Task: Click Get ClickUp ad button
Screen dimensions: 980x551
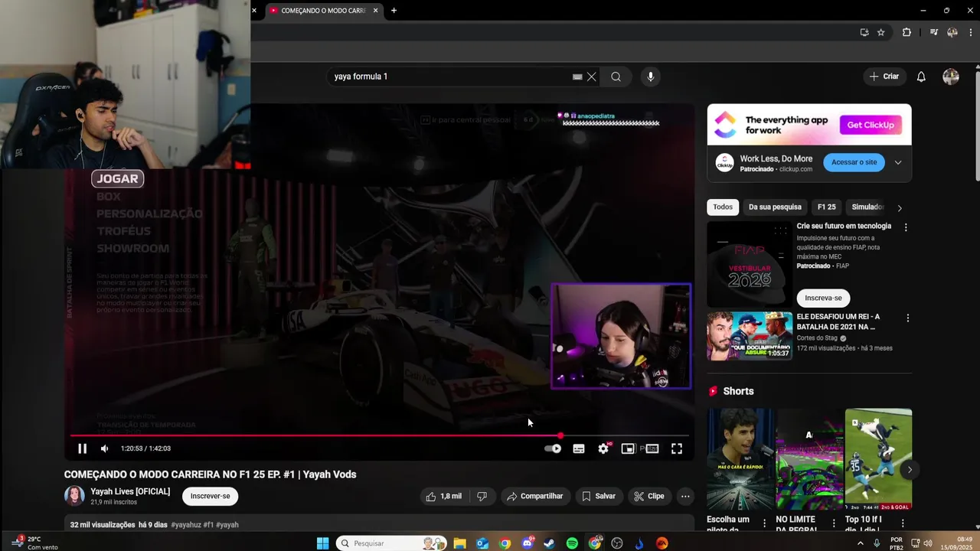Action: click(871, 125)
